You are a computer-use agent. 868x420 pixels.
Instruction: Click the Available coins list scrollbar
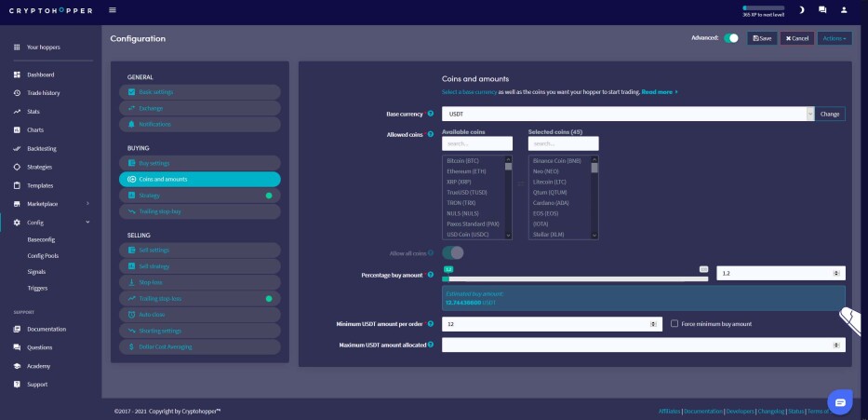(508, 197)
